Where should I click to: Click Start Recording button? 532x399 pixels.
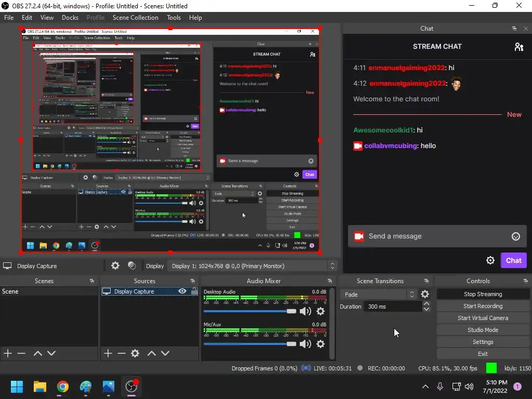483,306
